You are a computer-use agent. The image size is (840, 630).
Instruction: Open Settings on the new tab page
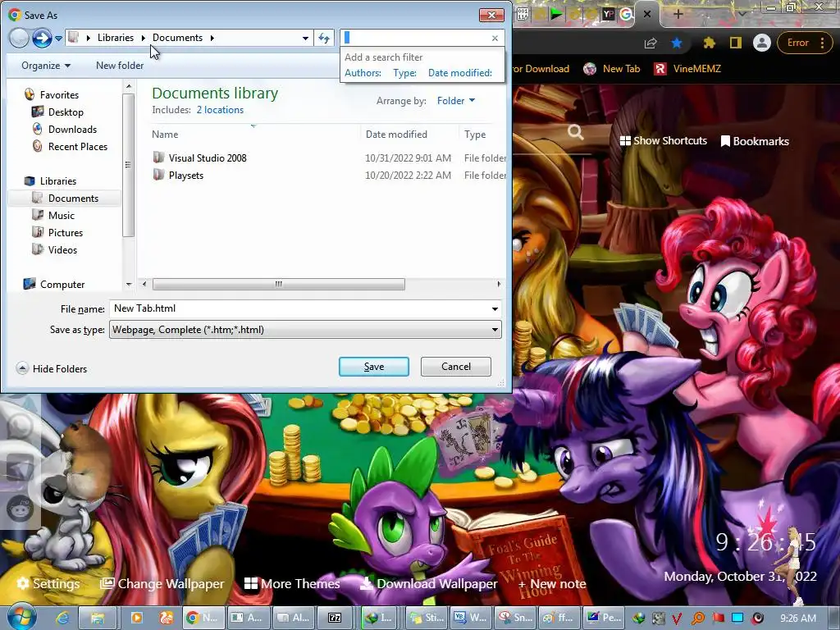click(48, 583)
